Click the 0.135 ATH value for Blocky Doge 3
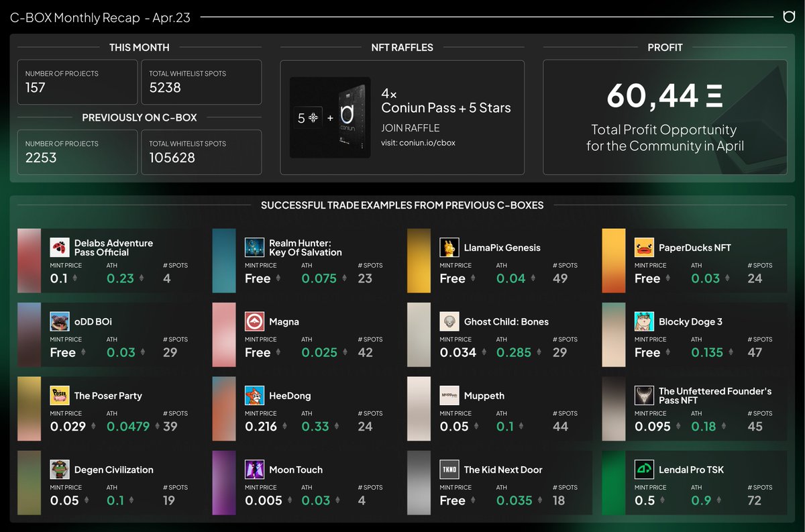 pyautogui.click(x=708, y=352)
